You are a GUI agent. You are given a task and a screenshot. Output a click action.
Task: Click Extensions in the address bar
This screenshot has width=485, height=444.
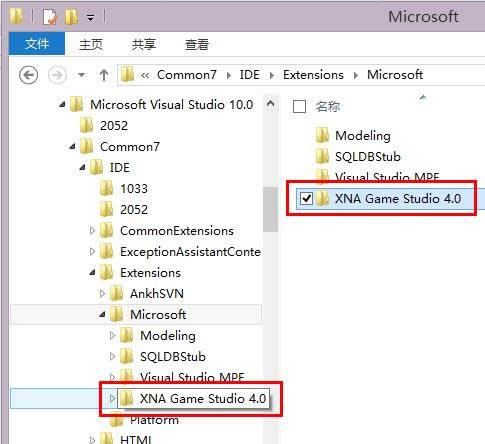313,75
